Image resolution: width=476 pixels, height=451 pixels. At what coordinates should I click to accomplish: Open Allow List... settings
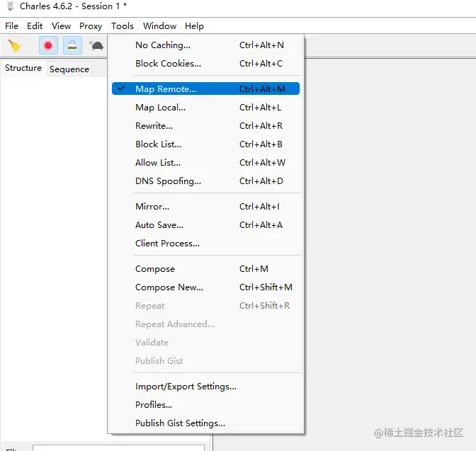click(206, 163)
